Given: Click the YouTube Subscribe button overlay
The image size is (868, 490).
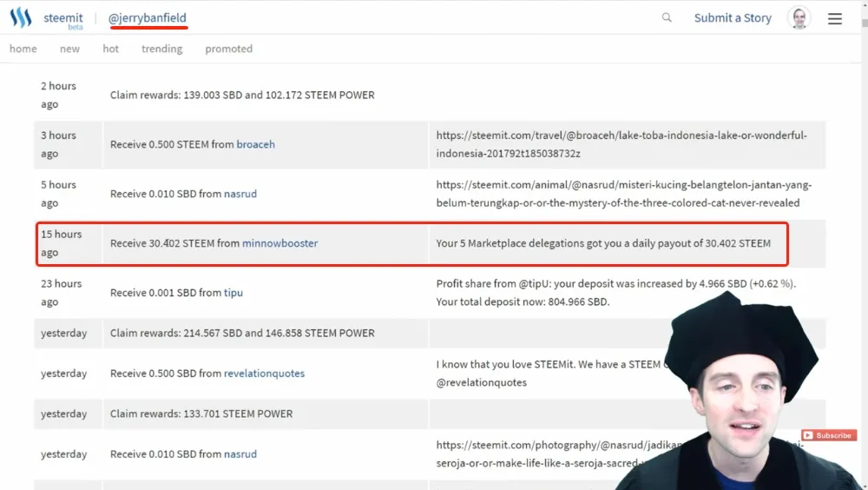Looking at the screenshot, I should 829,435.
